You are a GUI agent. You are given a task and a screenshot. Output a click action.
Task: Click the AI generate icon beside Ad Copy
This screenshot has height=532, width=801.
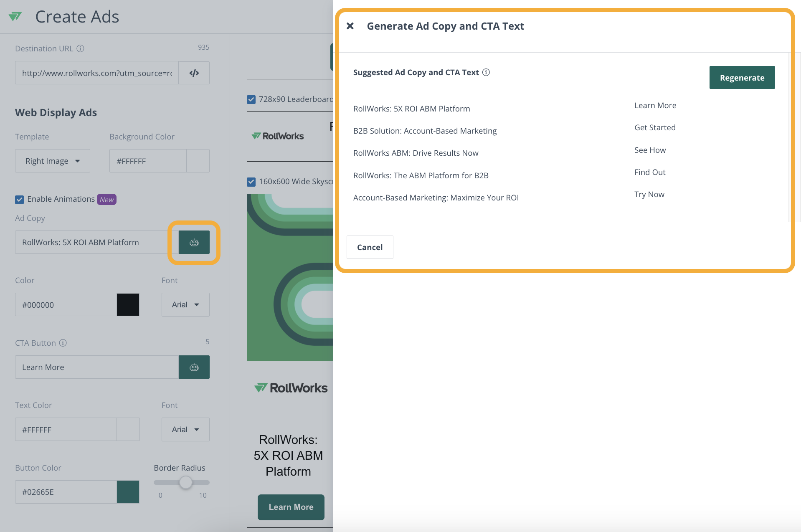tap(194, 242)
